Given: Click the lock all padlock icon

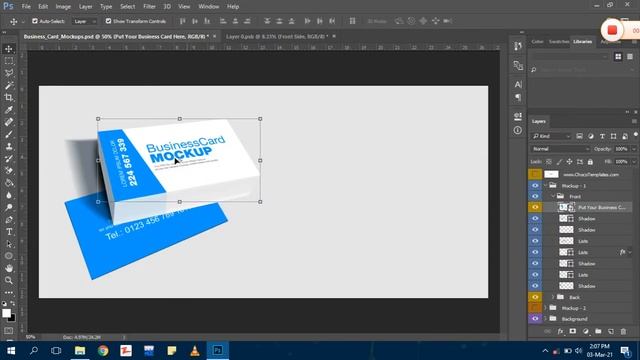Looking at the screenshot, I should pyautogui.click(x=590, y=162).
